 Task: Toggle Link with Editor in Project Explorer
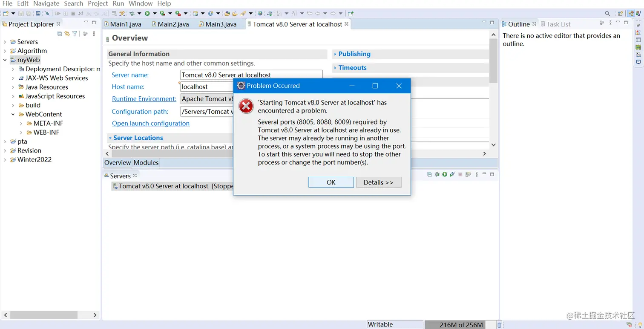67,34
